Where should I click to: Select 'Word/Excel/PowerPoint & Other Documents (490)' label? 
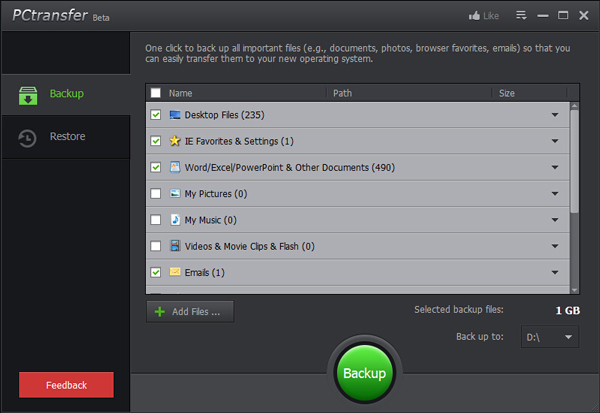290,167
